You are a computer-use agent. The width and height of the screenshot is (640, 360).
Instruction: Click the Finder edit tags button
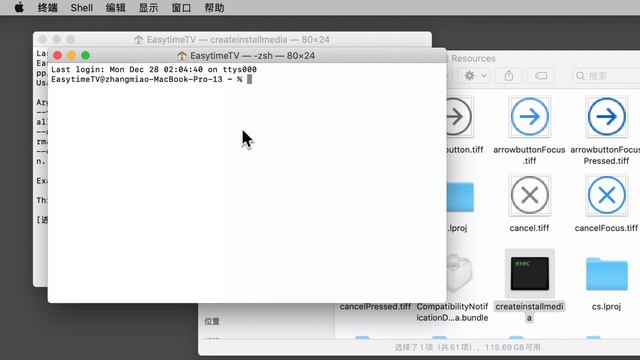(x=541, y=76)
